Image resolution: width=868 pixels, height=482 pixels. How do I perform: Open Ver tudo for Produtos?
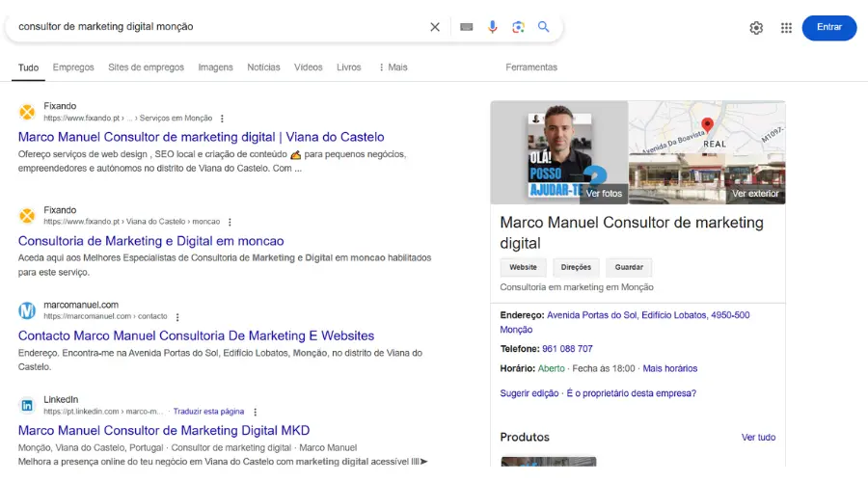758,438
